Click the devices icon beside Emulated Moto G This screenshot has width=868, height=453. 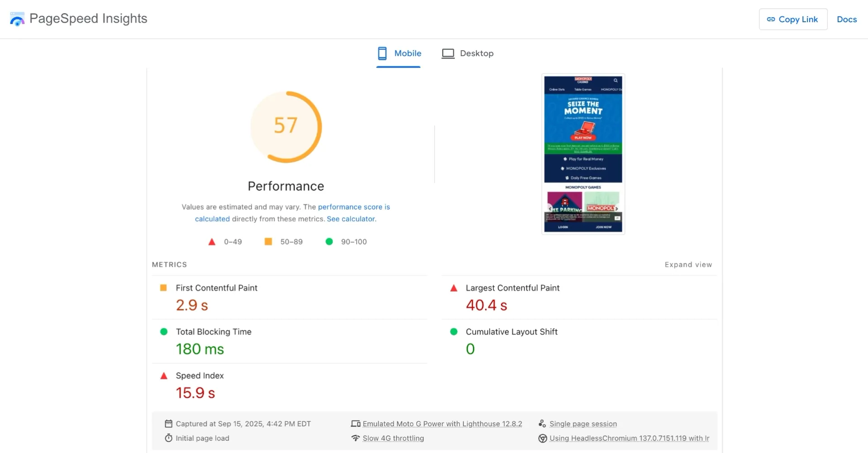(355, 424)
